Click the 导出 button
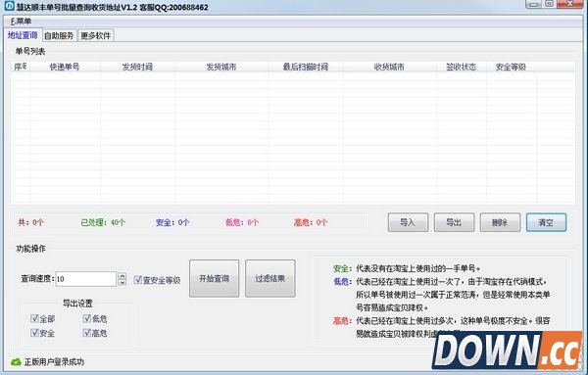The image size is (588, 375). (454, 222)
